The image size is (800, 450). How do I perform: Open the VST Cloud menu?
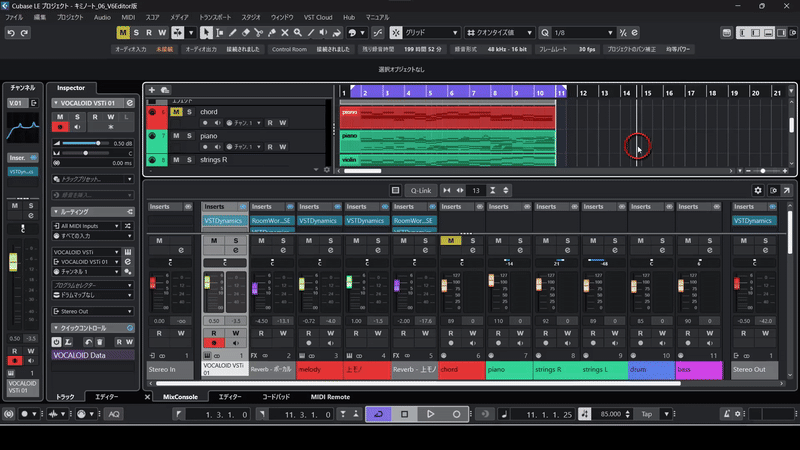[318, 17]
